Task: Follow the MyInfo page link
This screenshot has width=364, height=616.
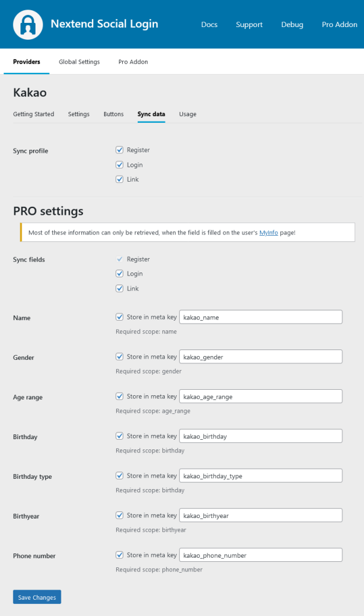Action: pos(268,232)
